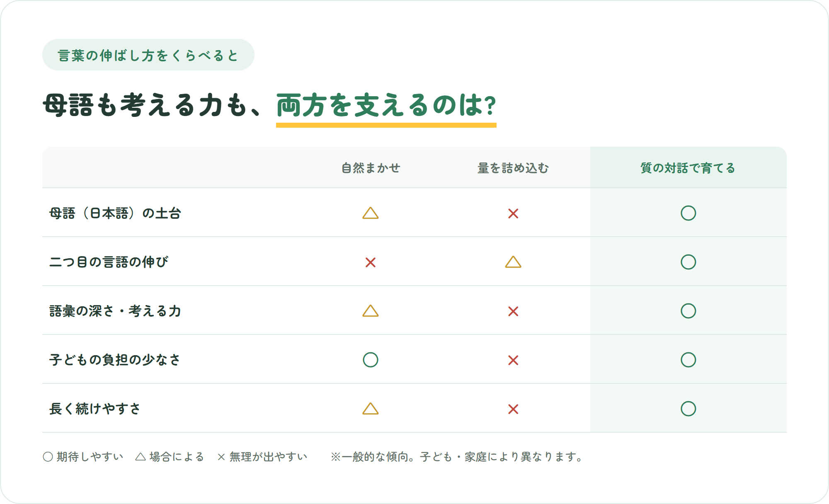Click the triangle for 語彙の深さ・考える力 under 自然まかせ

[371, 311]
